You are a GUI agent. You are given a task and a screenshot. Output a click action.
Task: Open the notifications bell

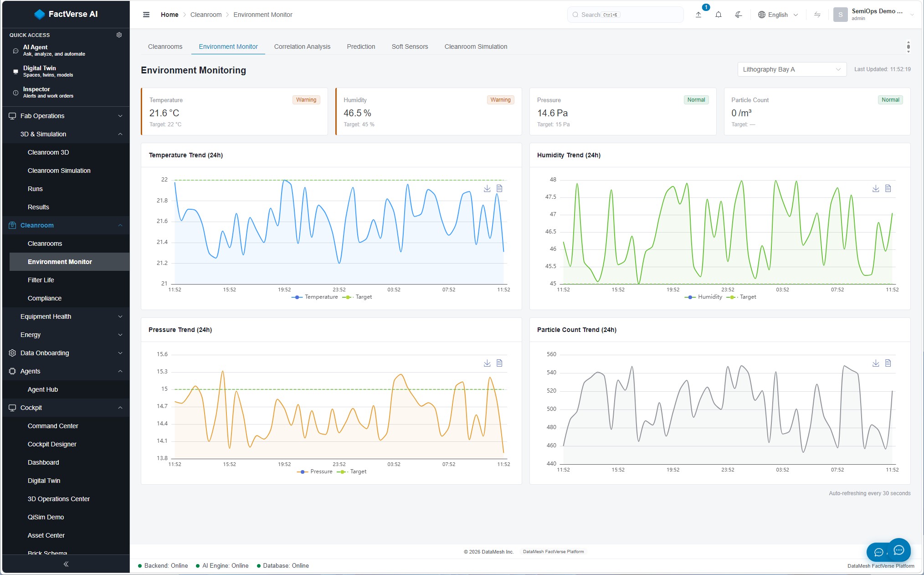pos(719,15)
